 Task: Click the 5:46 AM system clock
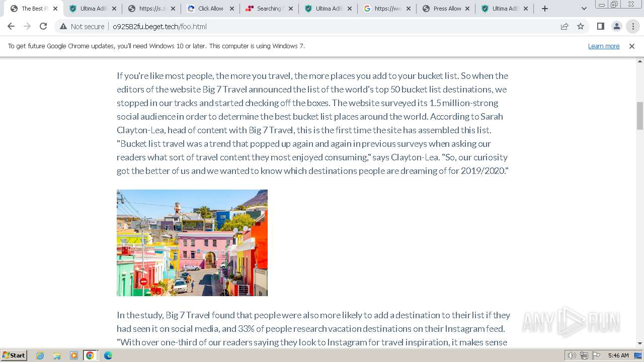618,355
